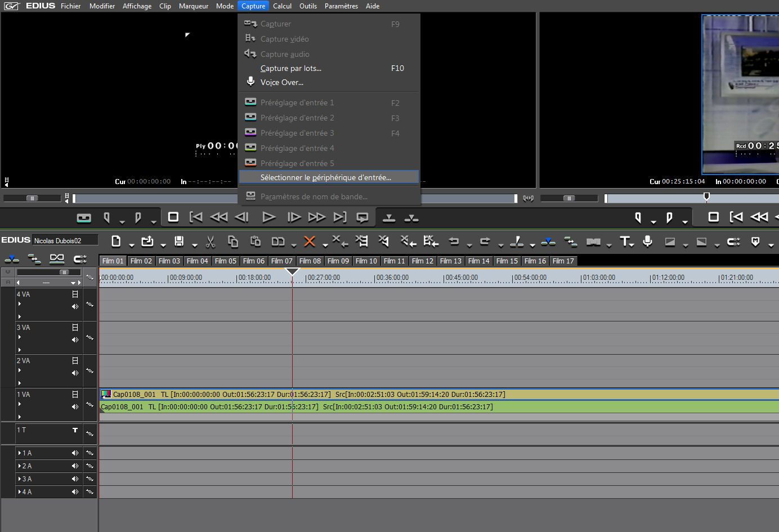This screenshot has width=779, height=532.
Task: Click the Redo arrow icon
Action: coord(485,241)
